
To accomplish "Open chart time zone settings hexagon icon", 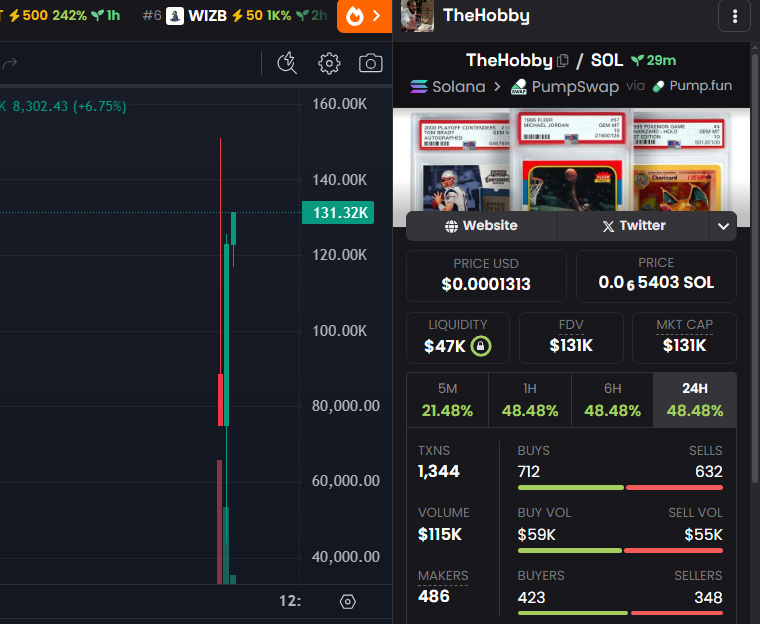I will [x=348, y=602].
